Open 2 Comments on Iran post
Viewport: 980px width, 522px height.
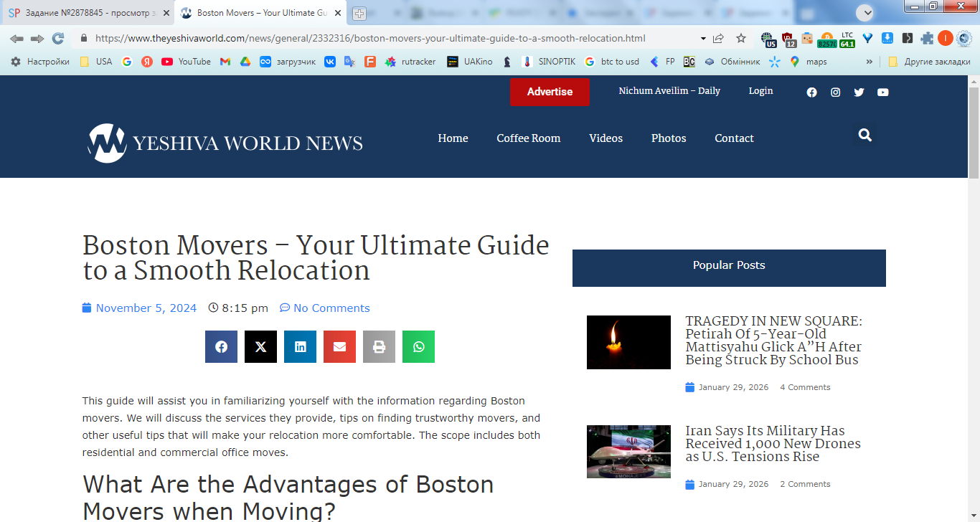click(805, 484)
